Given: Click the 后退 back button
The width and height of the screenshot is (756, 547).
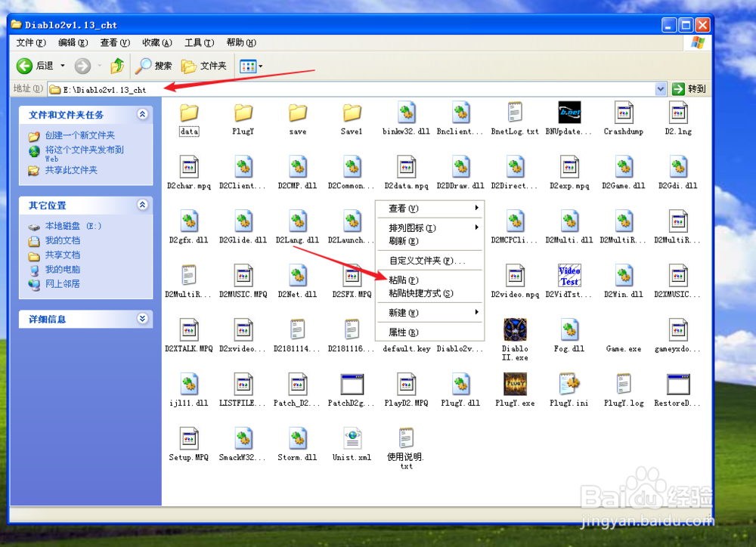Looking at the screenshot, I should pyautogui.click(x=36, y=66).
